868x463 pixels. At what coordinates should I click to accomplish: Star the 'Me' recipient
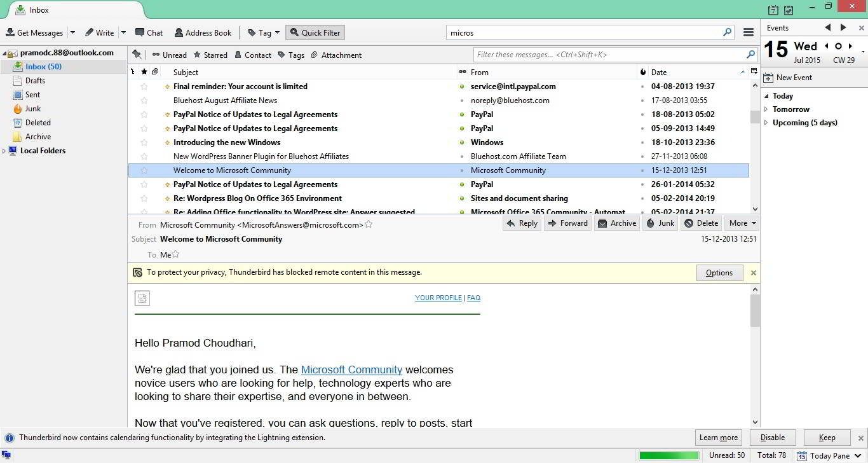tap(176, 254)
